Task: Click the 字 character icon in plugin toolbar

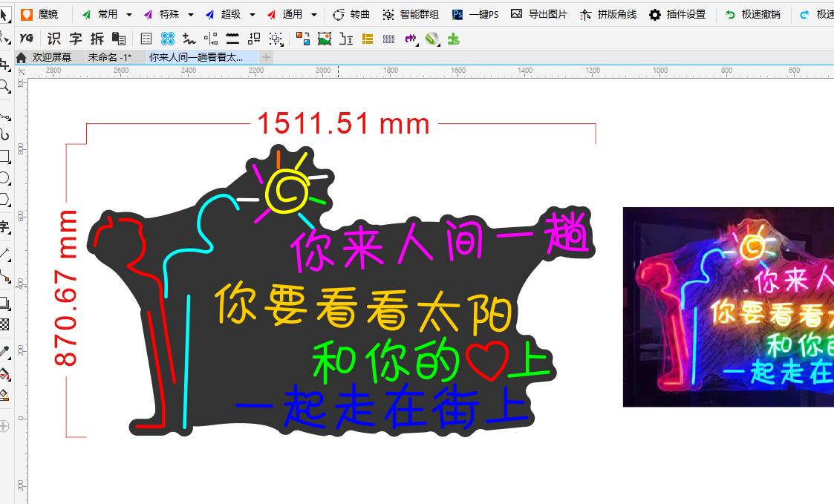Action: point(76,39)
